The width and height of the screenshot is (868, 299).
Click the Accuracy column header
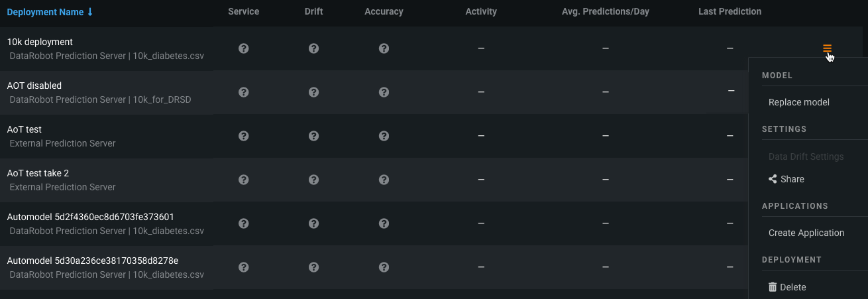384,11
